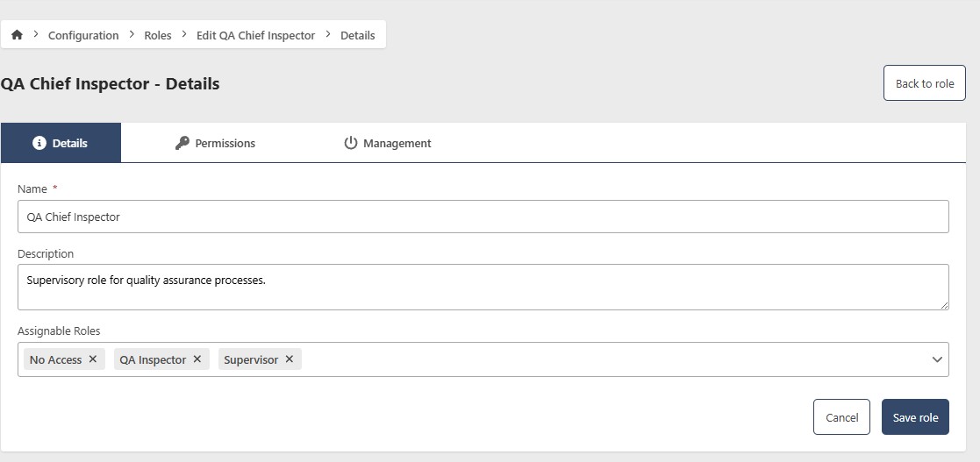This screenshot has height=462, width=980.
Task: Navigate to Roles breadcrumb link
Action: (x=158, y=35)
